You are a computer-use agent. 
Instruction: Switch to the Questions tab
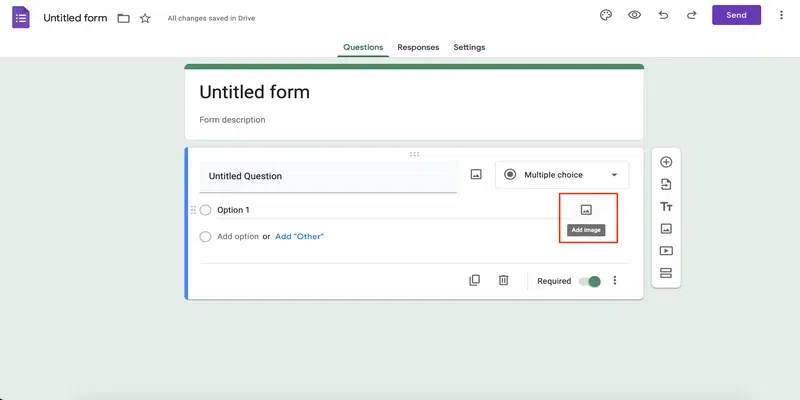(363, 47)
